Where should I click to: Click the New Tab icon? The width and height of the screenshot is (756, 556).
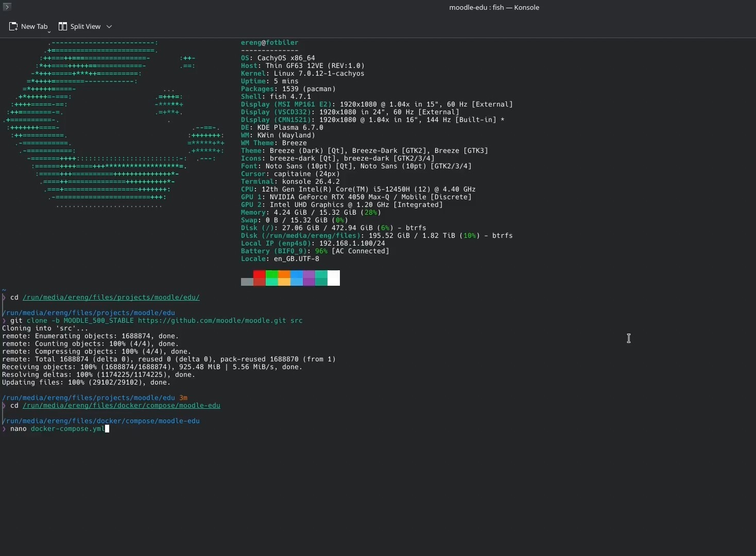[x=13, y=26]
